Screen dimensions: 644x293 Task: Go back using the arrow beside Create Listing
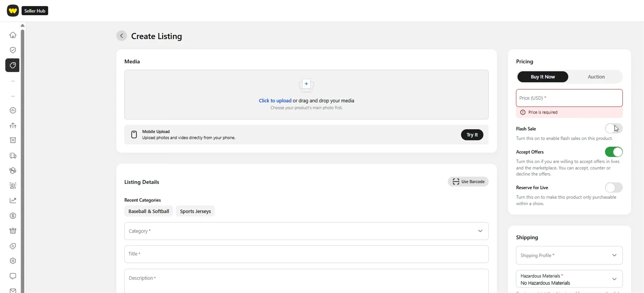[122, 36]
